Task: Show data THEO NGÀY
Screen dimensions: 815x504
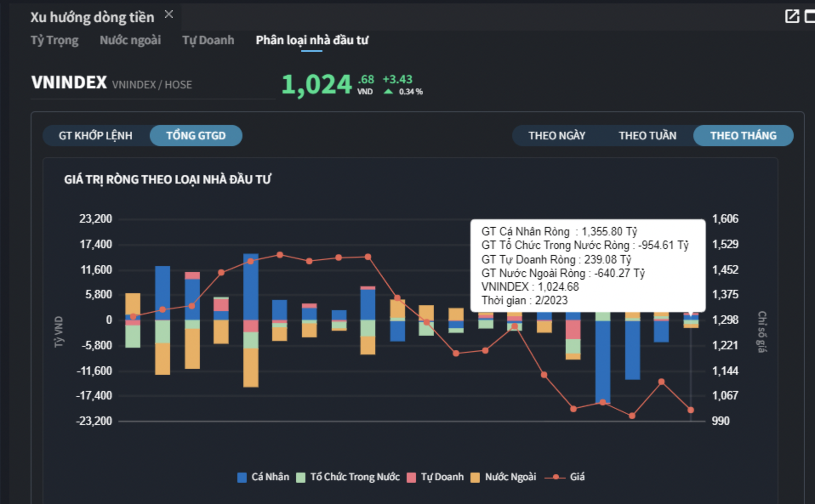Action: point(557,136)
